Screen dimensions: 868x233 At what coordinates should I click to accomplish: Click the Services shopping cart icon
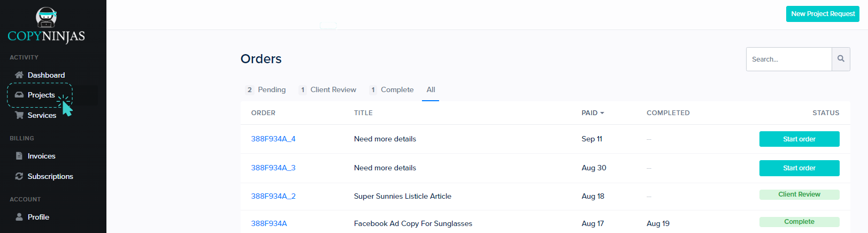tap(19, 115)
